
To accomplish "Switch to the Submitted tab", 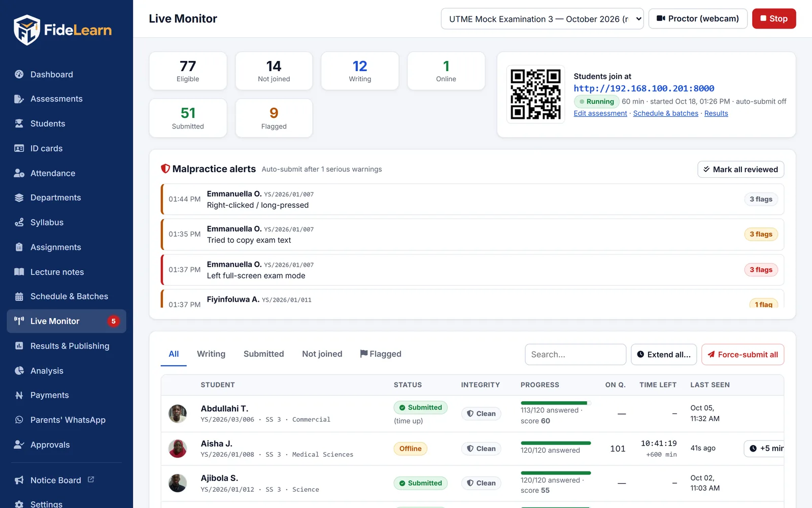I will pyautogui.click(x=263, y=354).
